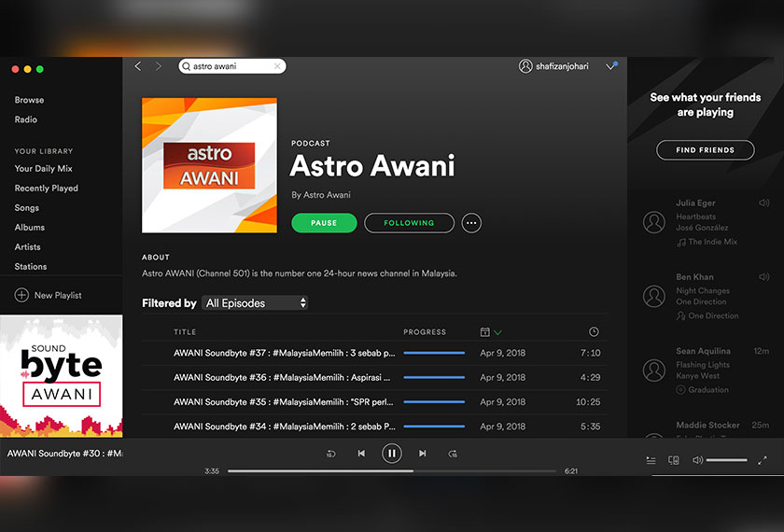Open the more options ellipsis button
This screenshot has height=532, width=784.
point(471,223)
